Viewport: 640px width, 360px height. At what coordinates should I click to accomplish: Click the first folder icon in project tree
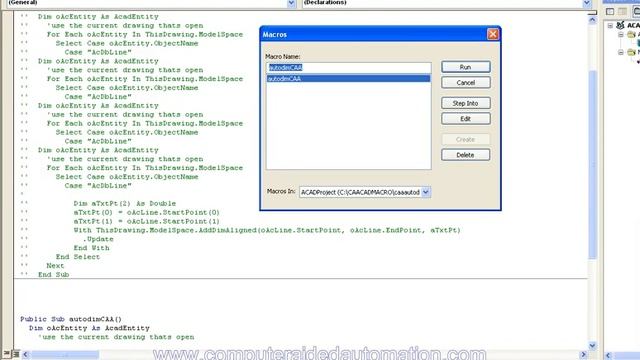coord(631,35)
